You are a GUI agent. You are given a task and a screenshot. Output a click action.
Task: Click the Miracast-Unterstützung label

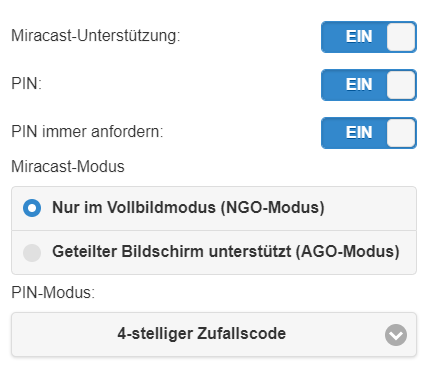pos(96,36)
